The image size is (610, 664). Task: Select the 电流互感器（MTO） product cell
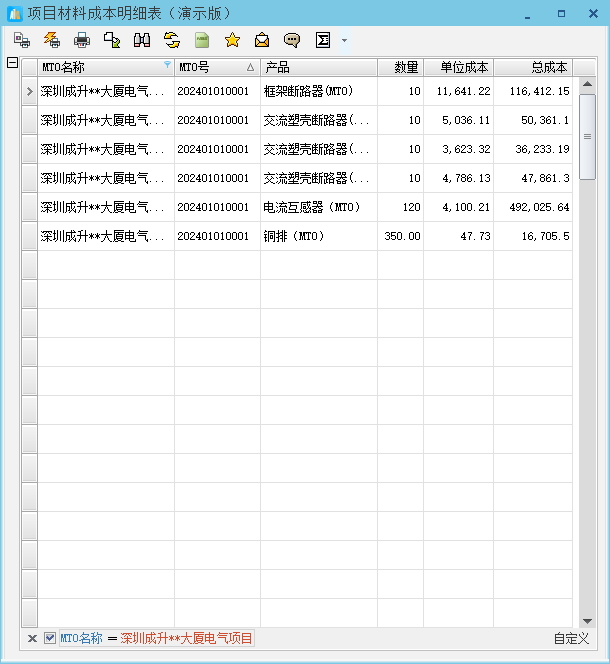tap(319, 207)
